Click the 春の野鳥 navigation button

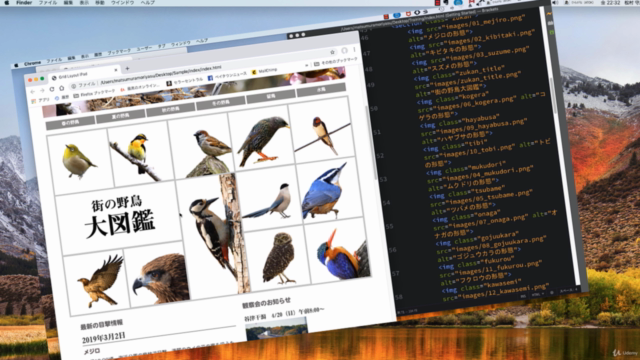pos(70,123)
